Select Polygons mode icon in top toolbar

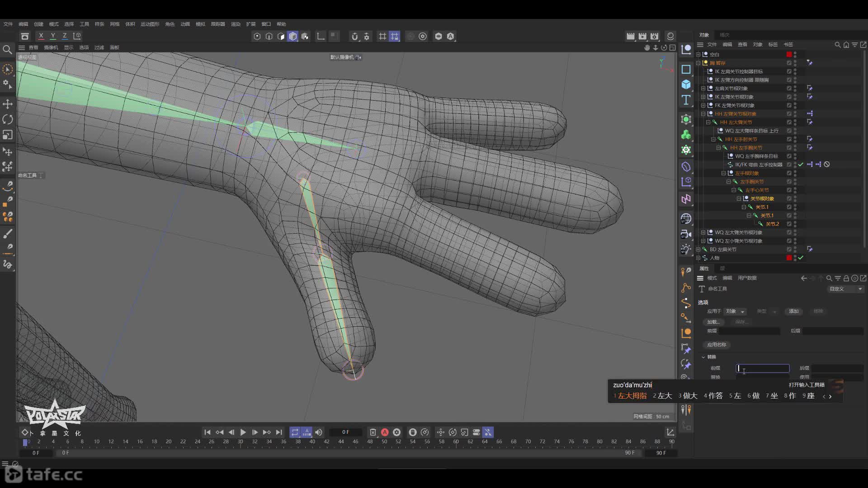pyautogui.click(x=281, y=36)
